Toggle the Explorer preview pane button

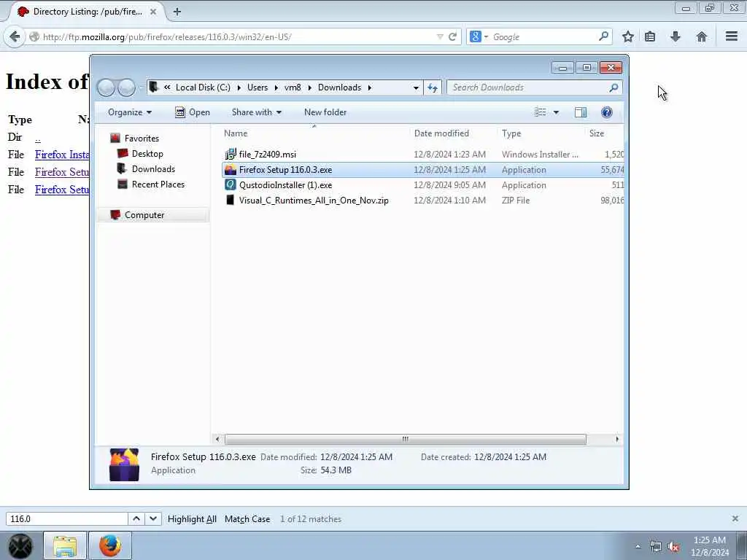(x=580, y=112)
